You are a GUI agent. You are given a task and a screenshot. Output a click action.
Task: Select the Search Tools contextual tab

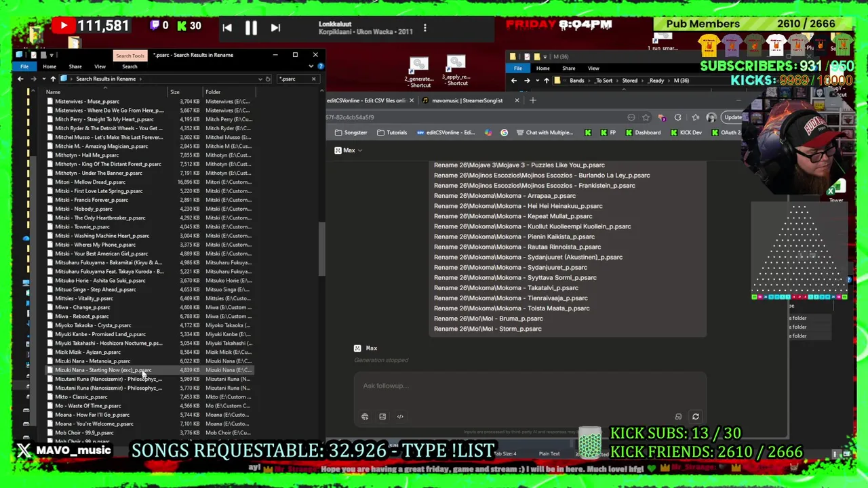[130, 56]
